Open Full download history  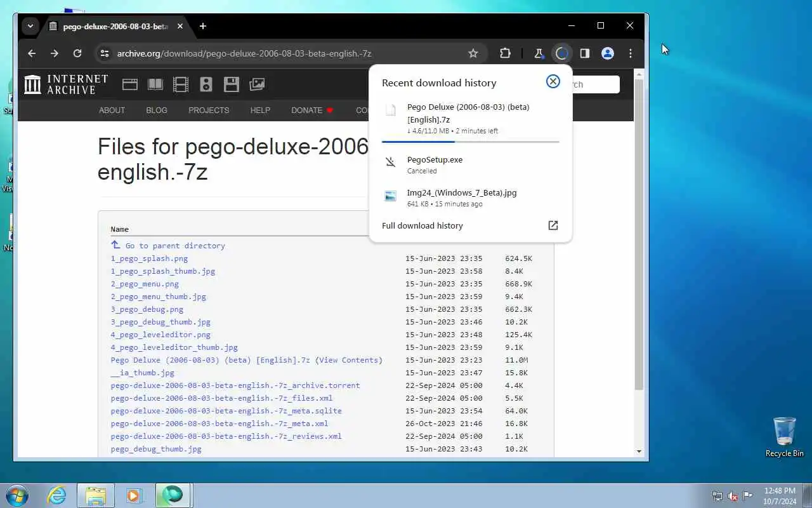pyautogui.click(x=470, y=225)
